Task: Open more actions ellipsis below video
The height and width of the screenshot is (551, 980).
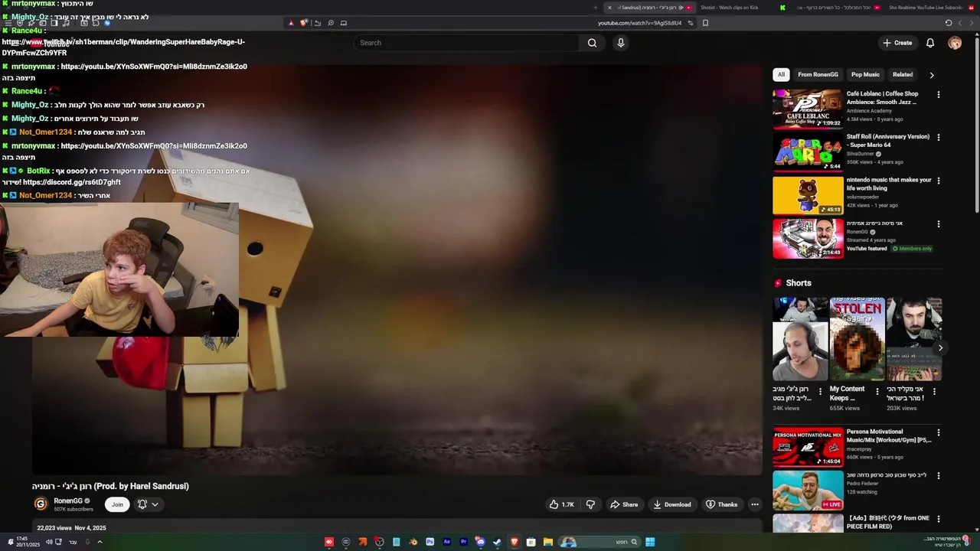Action: click(755, 504)
